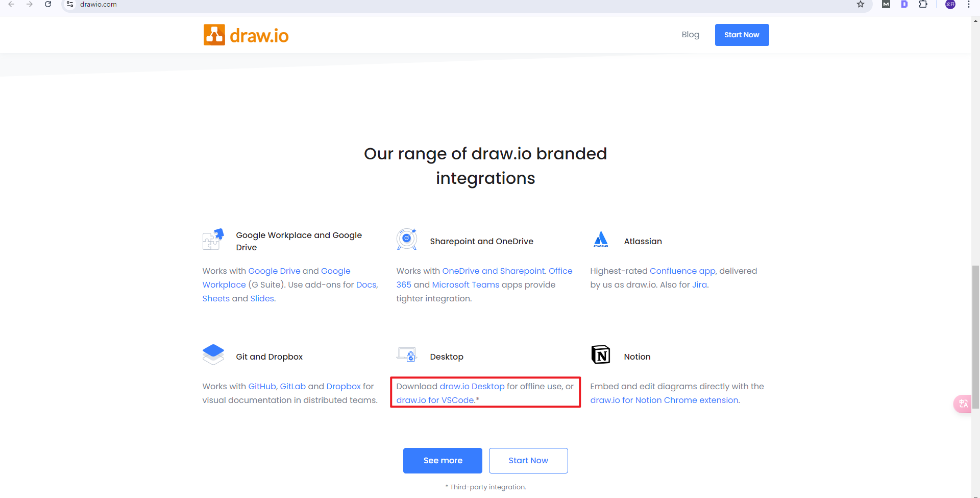The height and width of the screenshot is (498, 980).
Task: Click the Third-party integration footnote
Action: click(x=485, y=487)
